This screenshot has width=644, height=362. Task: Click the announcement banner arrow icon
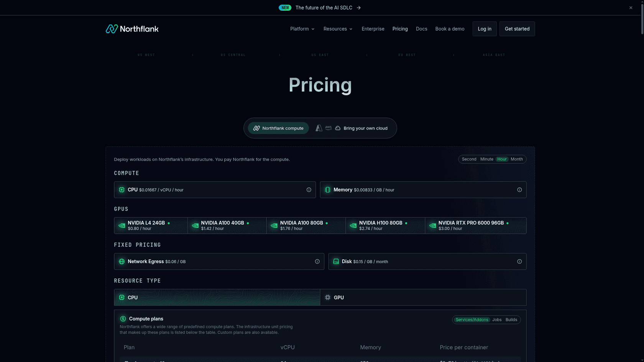(x=359, y=8)
